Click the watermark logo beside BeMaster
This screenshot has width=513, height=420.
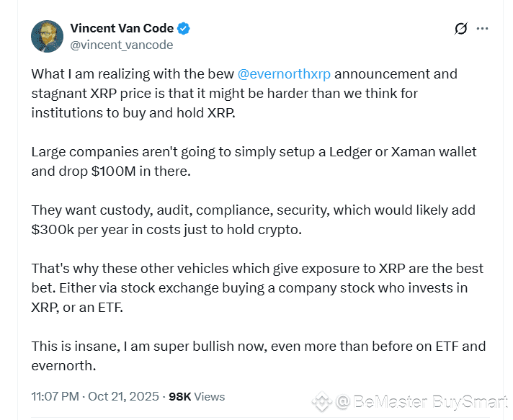[321, 401]
